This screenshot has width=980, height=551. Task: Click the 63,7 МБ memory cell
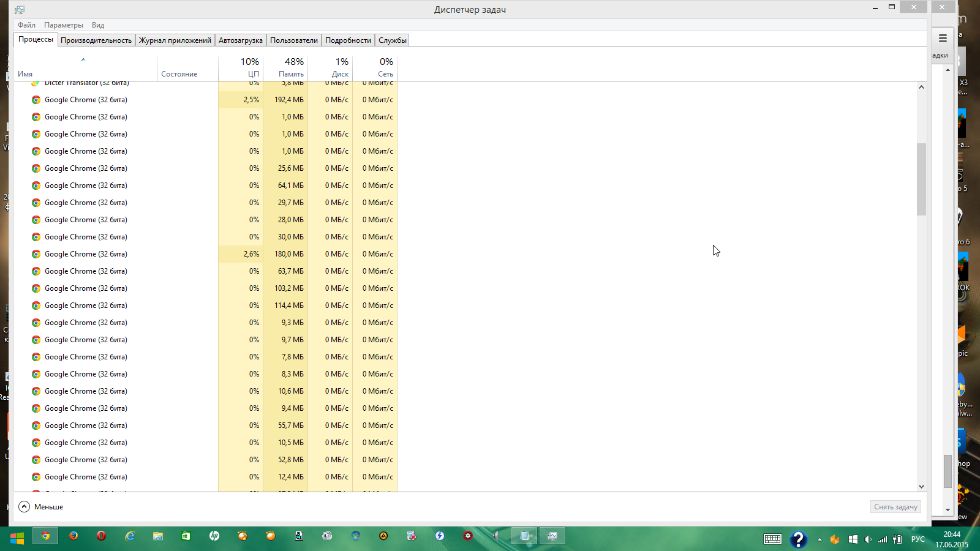coord(285,271)
